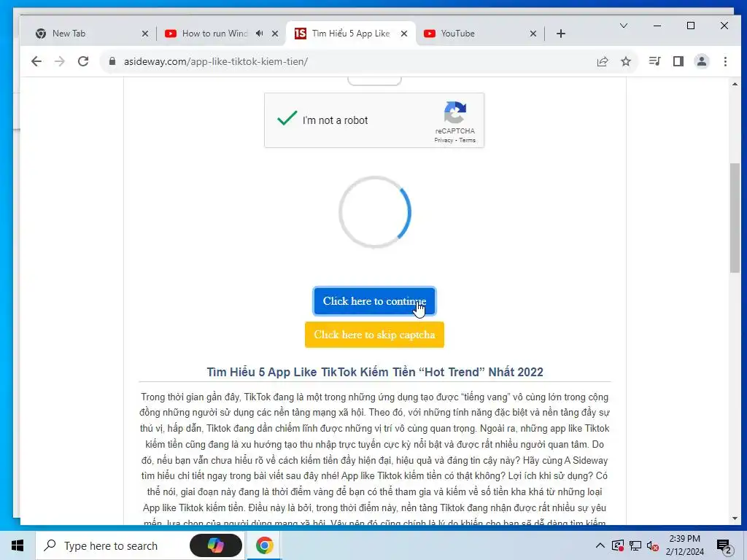Switch to the YouTube tab

coord(479,34)
